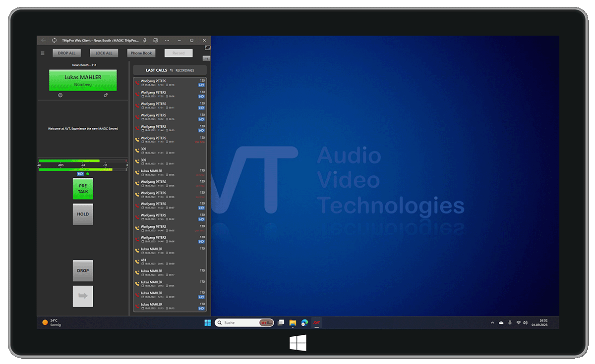The width and height of the screenshot is (595, 364).
Task: Toggle the panel collapse icon at top right
Action: 207,48
